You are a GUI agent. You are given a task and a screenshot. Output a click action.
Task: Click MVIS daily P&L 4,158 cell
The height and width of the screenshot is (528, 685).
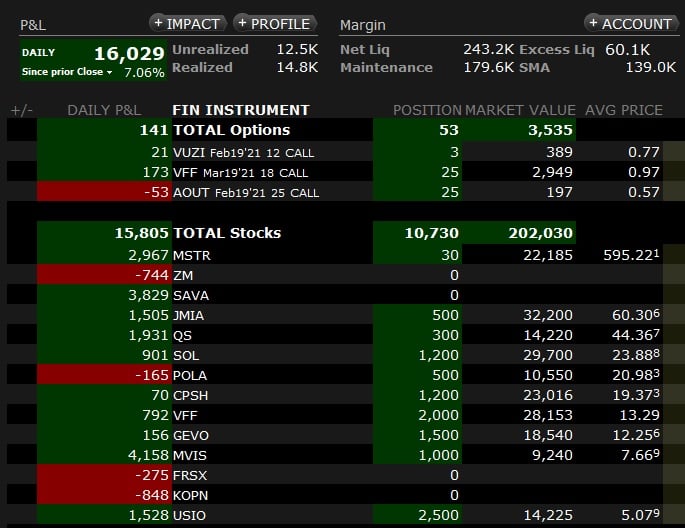(104, 455)
